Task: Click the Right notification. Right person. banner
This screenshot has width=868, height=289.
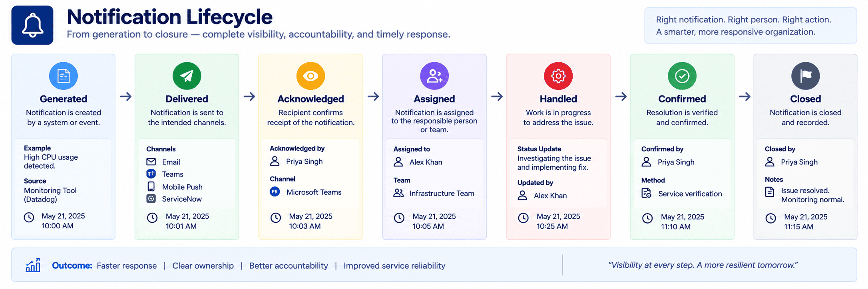Action: tap(751, 26)
